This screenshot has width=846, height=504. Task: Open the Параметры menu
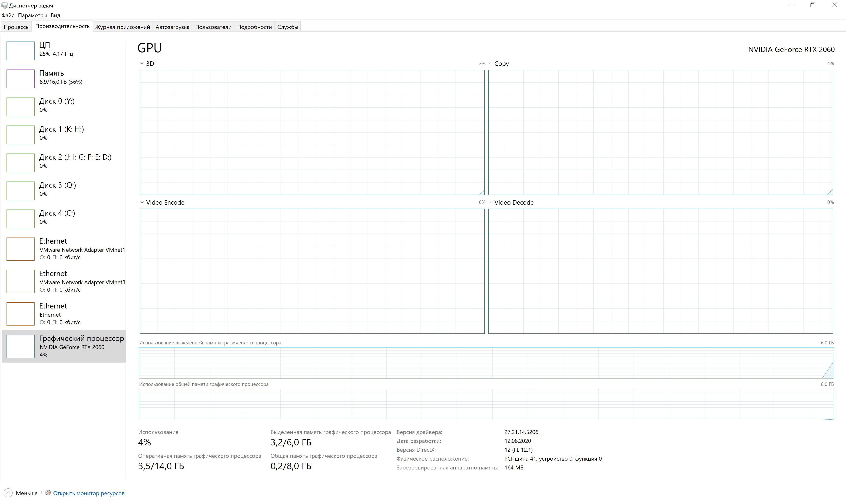click(x=33, y=15)
